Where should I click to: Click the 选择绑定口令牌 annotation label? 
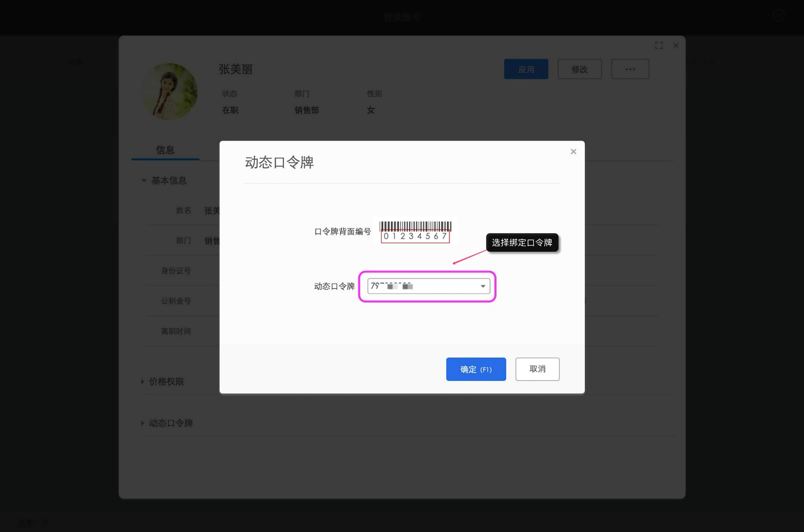[x=522, y=243]
